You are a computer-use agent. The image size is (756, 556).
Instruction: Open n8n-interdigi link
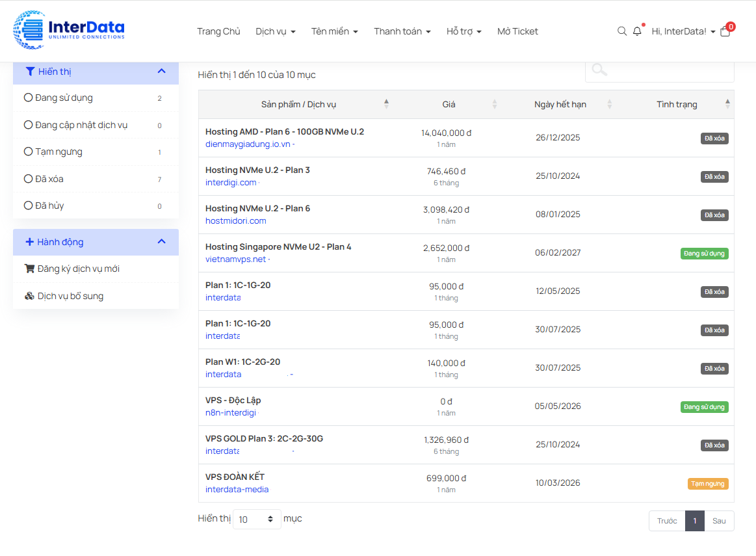point(231,413)
